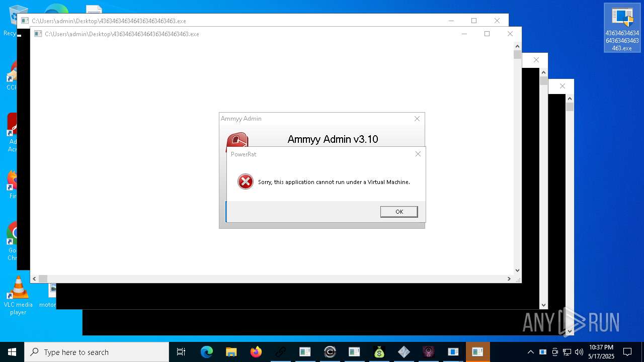Select the Firefox desktop shortcut
The height and width of the screenshot is (362, 644).
point(12,185)
